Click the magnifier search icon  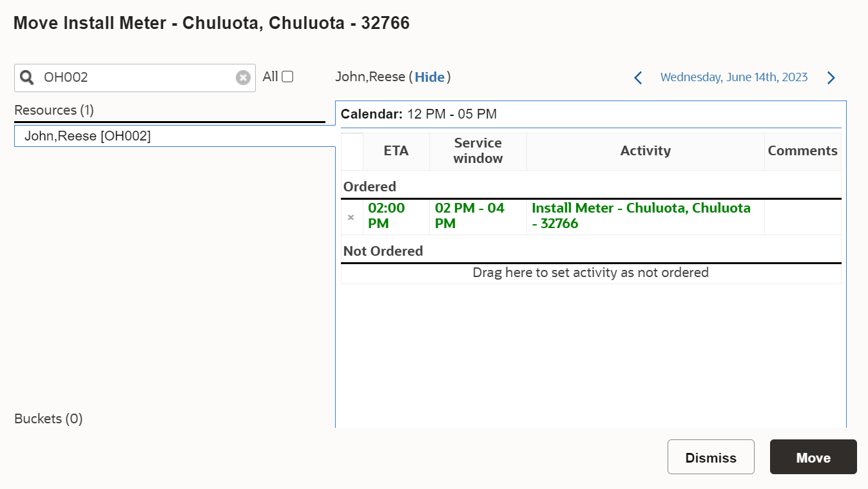click(27, 78)
